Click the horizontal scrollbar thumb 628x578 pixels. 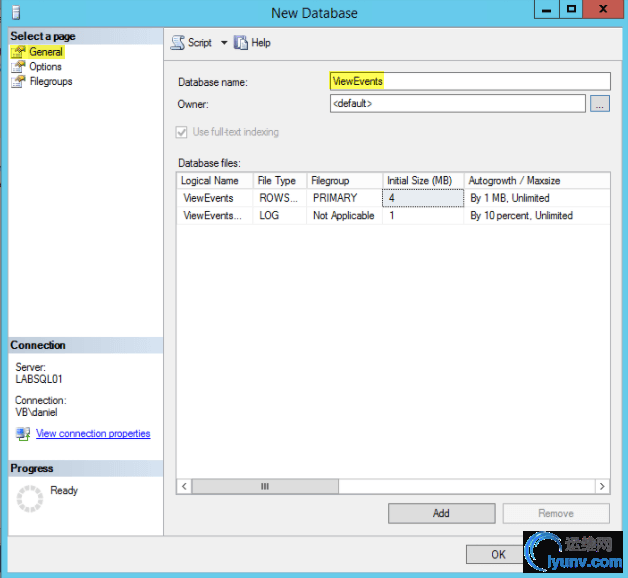coord(265,486)
